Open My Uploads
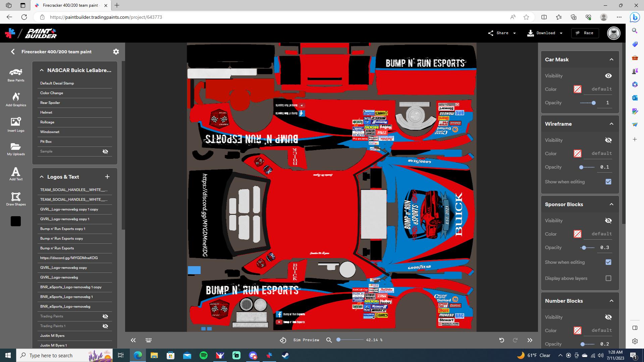The width and height of the screenshot is (644, 362). pos(15,149)
